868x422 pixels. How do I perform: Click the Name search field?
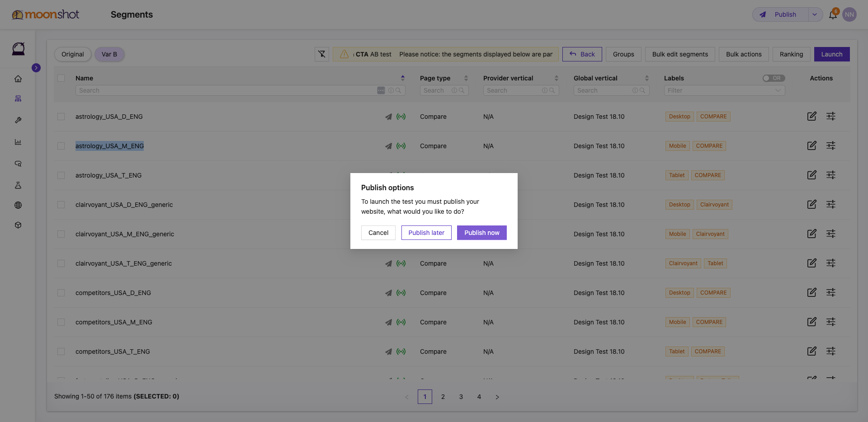coord(240,90)
